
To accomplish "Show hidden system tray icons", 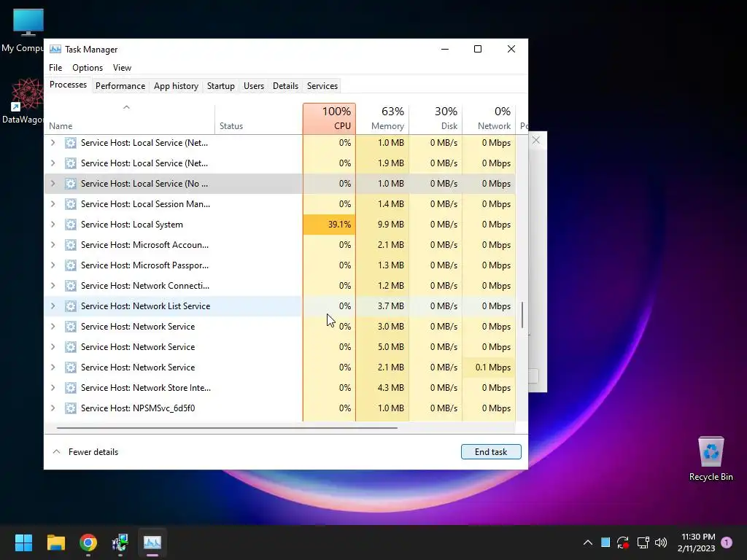I will pyautogui.click(x=588, y=542).
